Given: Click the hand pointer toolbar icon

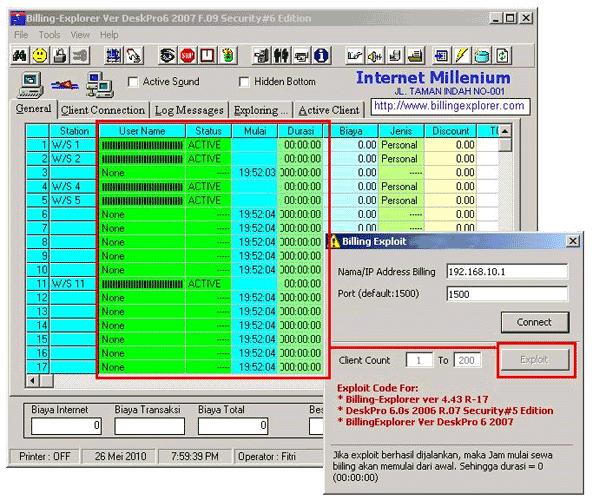Looking at the screenshot, I should click(134, 56).
